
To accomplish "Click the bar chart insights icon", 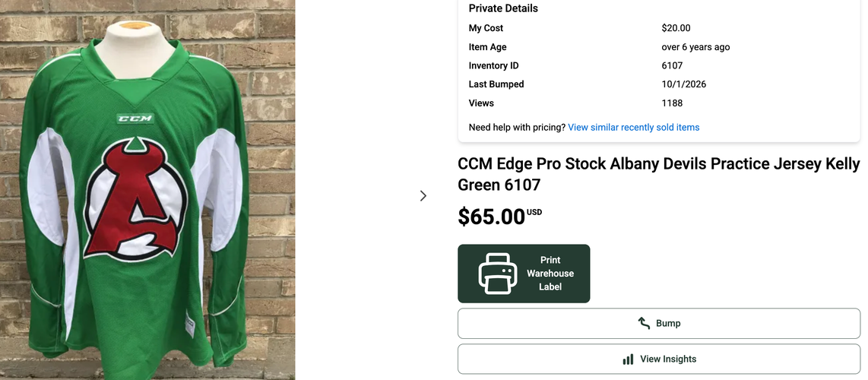I will tap(628, 359).
